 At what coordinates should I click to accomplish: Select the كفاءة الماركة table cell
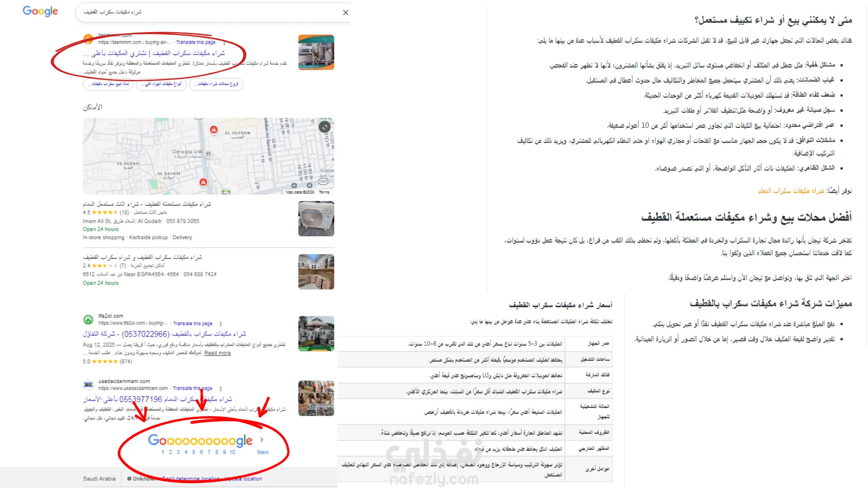pos(590,375)
